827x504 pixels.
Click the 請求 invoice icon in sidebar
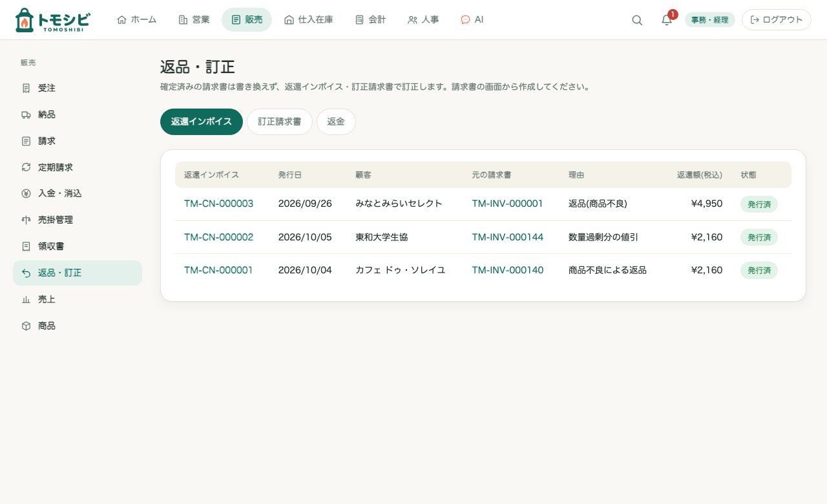(x=26, y=141)
